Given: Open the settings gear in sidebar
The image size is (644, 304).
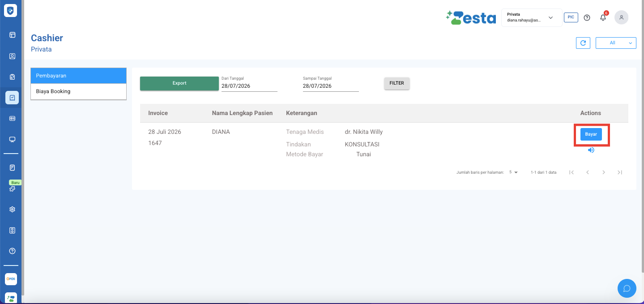Looking at the screenshot, I should [12, 209].
